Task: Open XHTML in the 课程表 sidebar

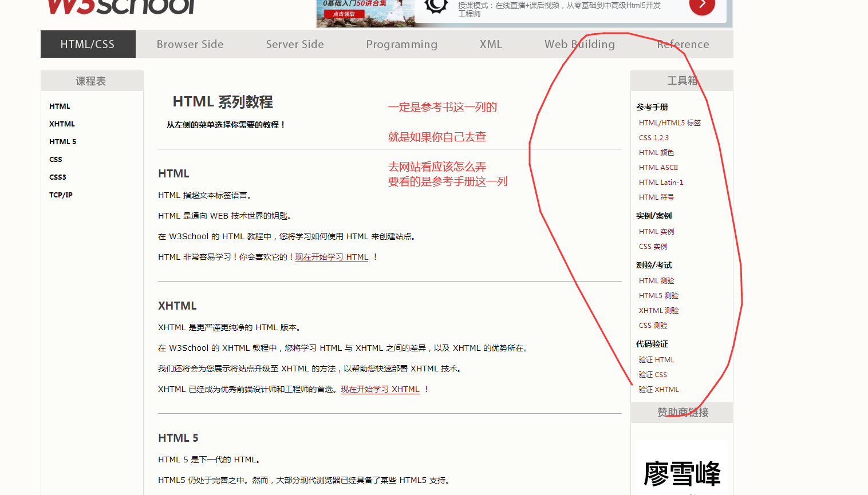Action: [x=62, y=124]
